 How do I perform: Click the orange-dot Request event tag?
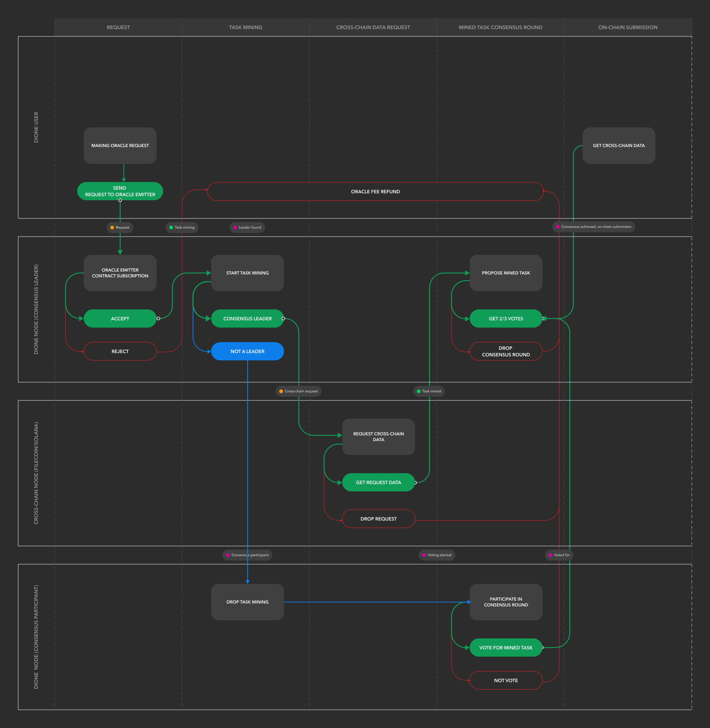click(120, 227)
